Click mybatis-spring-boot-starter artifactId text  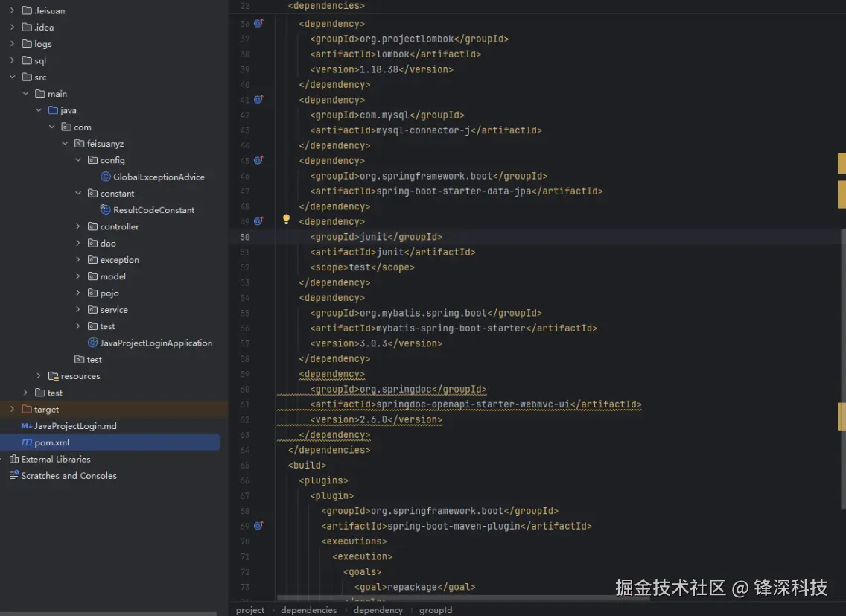pyautogui.click(x=451, y=328)
